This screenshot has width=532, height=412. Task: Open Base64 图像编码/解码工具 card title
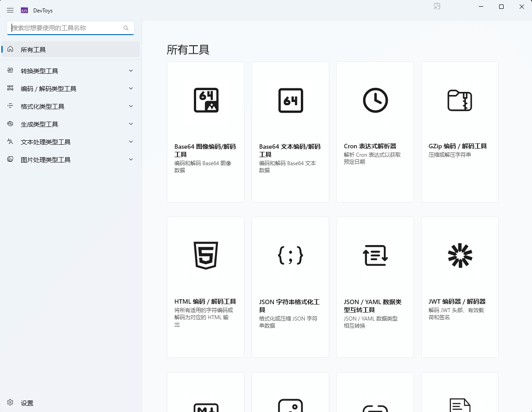pos(205,151)
